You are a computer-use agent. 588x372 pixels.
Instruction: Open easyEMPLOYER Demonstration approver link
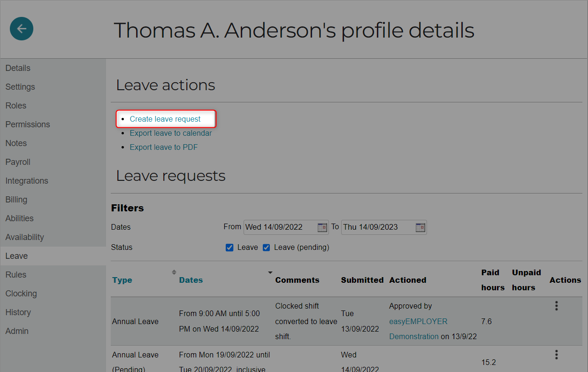(x=418, y=329)
